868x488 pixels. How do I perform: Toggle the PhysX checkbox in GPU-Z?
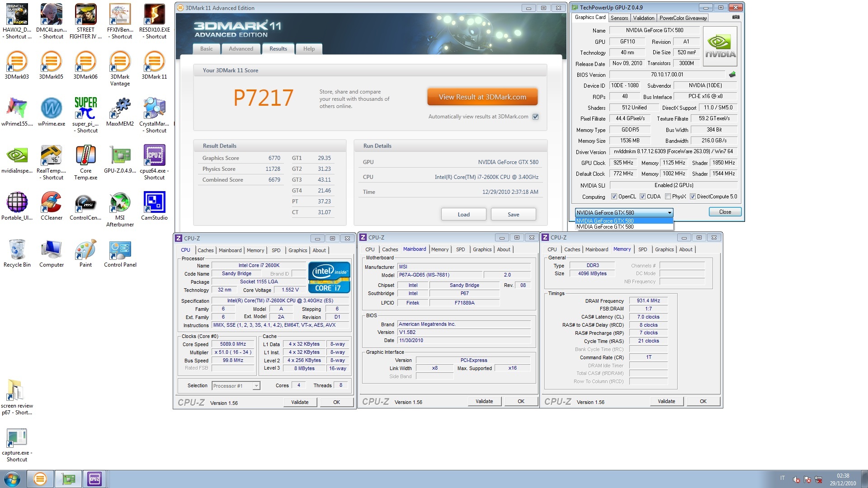click(668, 197)
